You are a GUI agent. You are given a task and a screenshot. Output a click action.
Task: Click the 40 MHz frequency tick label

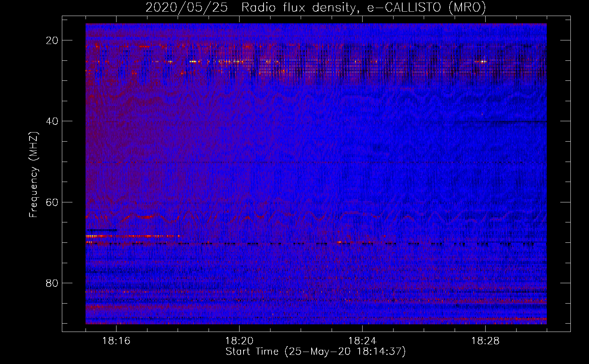point(52,121)
